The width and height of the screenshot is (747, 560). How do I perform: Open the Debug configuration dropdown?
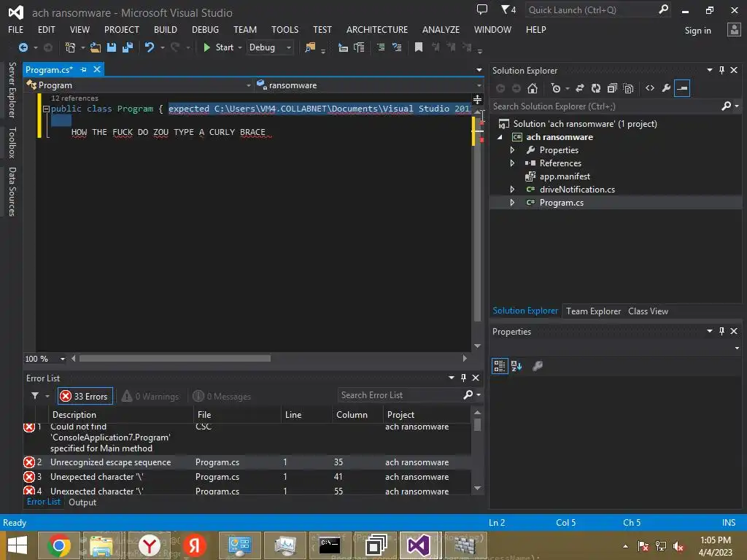pos(270,47)
